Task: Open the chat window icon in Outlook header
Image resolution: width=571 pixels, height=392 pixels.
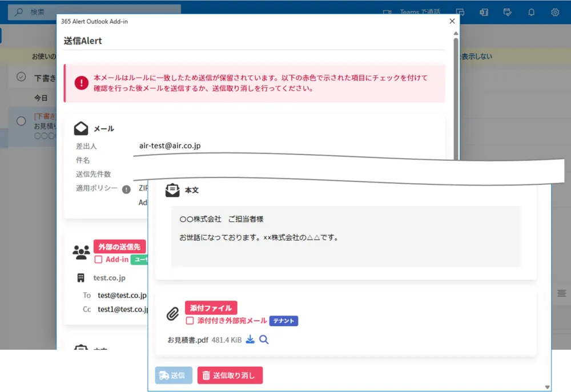Action: coord(460,12)
